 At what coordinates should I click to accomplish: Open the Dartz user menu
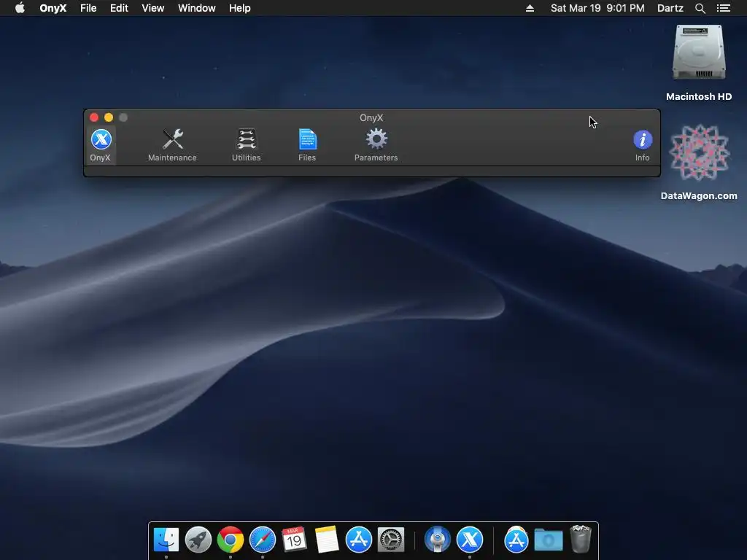point(670,8)
